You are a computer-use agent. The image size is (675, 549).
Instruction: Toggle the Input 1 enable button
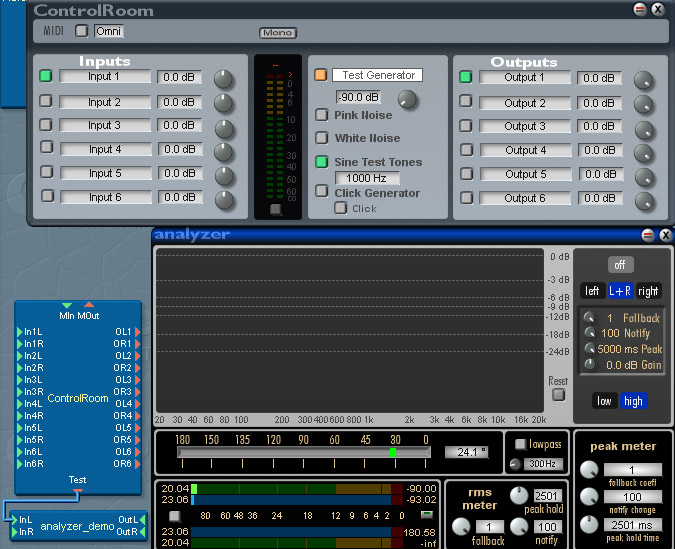coord(45,76)
